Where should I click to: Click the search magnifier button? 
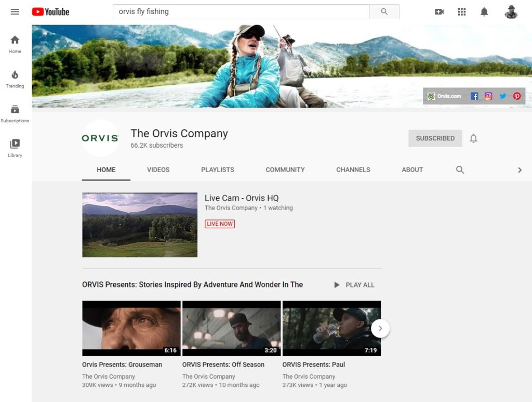click(x=384, y=11)
